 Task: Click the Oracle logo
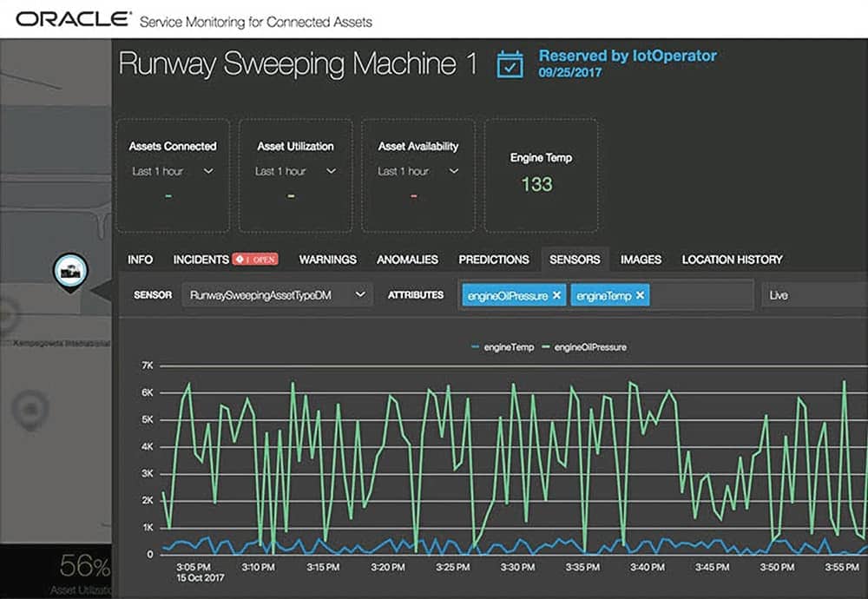(73, 19)
